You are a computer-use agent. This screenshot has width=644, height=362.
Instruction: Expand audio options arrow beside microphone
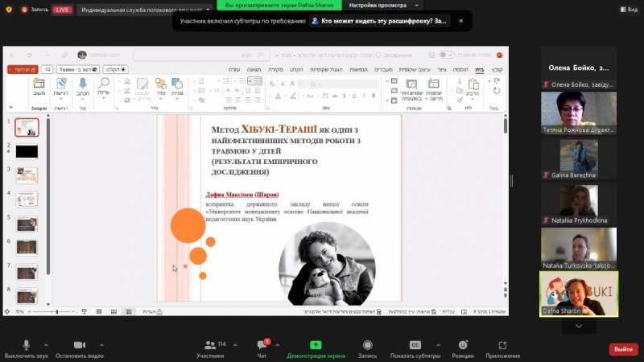[x=46, y=344]
